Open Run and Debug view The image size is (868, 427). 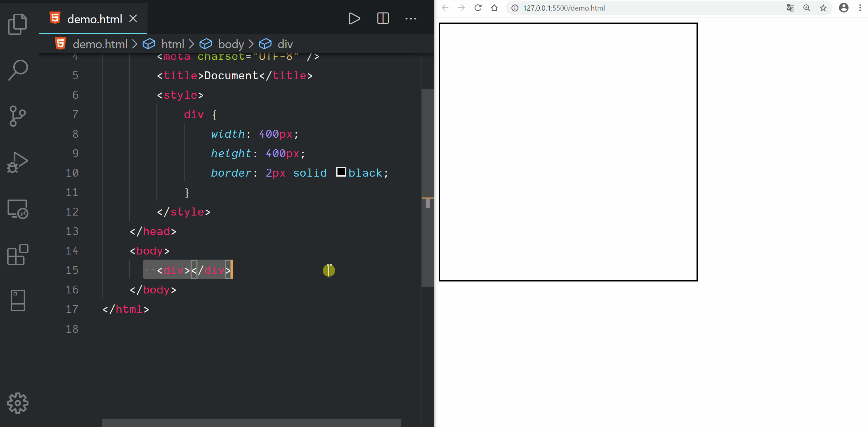point(17,163)
